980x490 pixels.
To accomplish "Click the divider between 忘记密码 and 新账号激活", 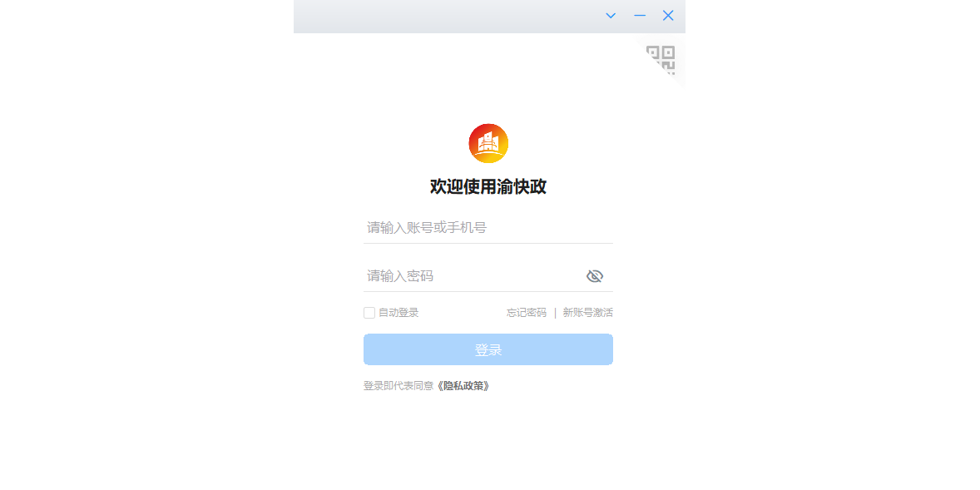I will (x=555, y=313).
